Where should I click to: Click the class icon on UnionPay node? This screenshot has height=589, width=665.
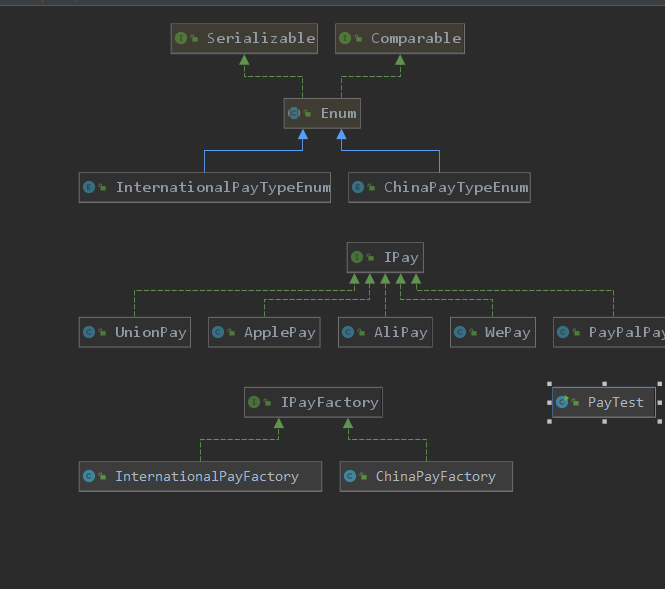click(x=90, y=332)
